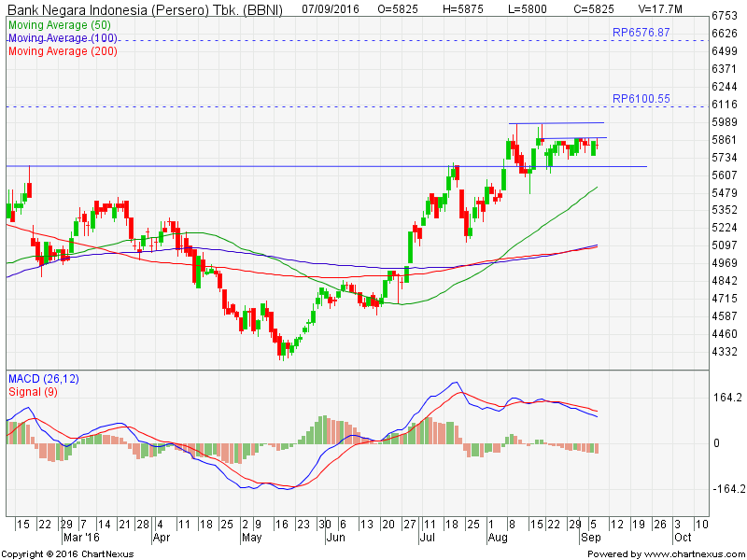Click the 5097 price axis label
The height and width of the screenshot is (560, 747).
[x=725, y=245]
